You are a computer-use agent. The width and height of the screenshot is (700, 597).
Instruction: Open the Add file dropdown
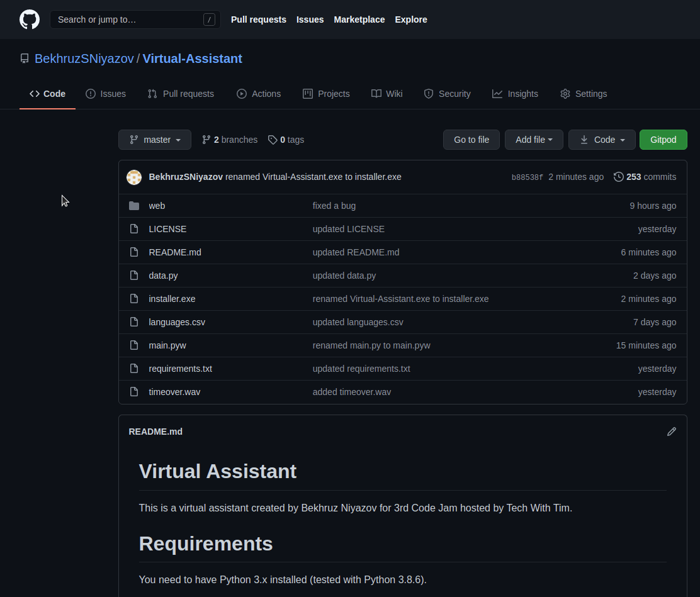coord(534,139)
